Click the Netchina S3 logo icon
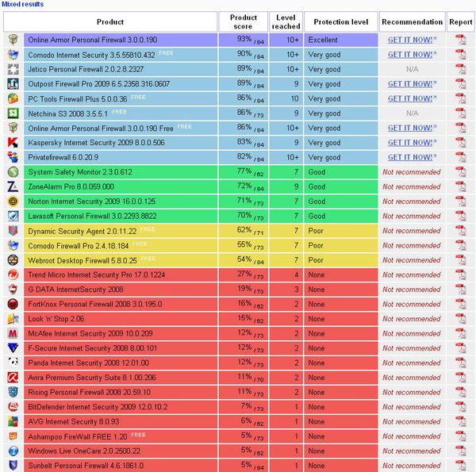 [x=13, y=113]
